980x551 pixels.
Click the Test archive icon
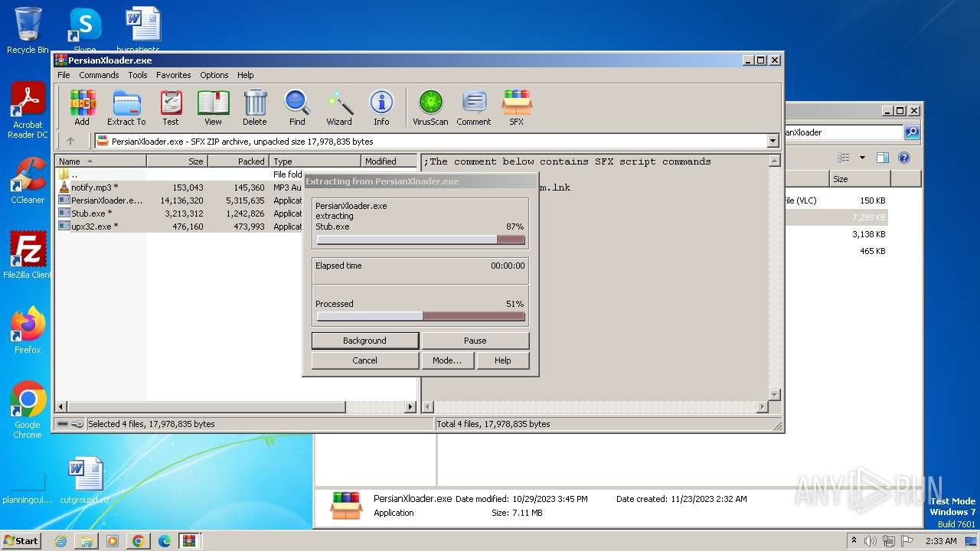[171, 108]
